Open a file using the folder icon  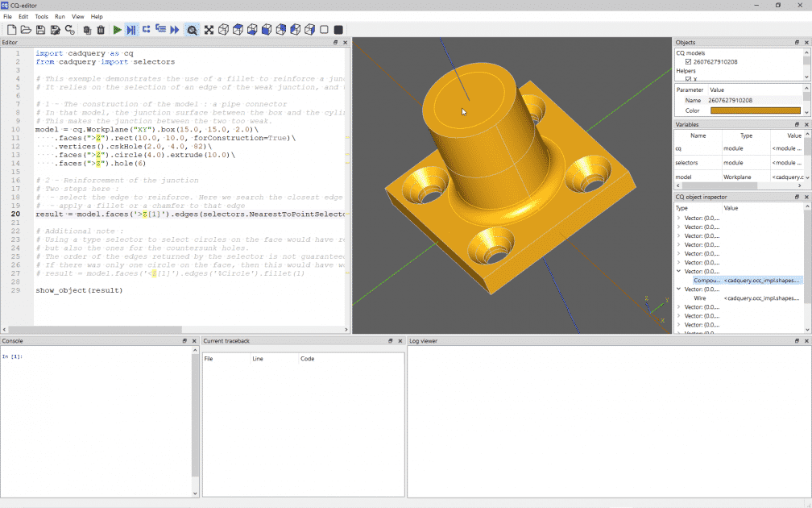(x=26, y=30)
